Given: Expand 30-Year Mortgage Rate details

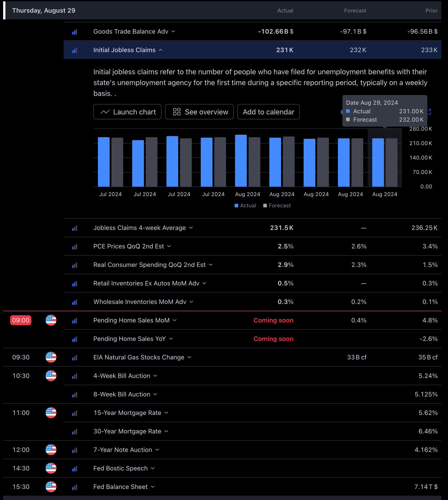Looking at the screenshot, I should pyautogui.click(x=166, y=431).
